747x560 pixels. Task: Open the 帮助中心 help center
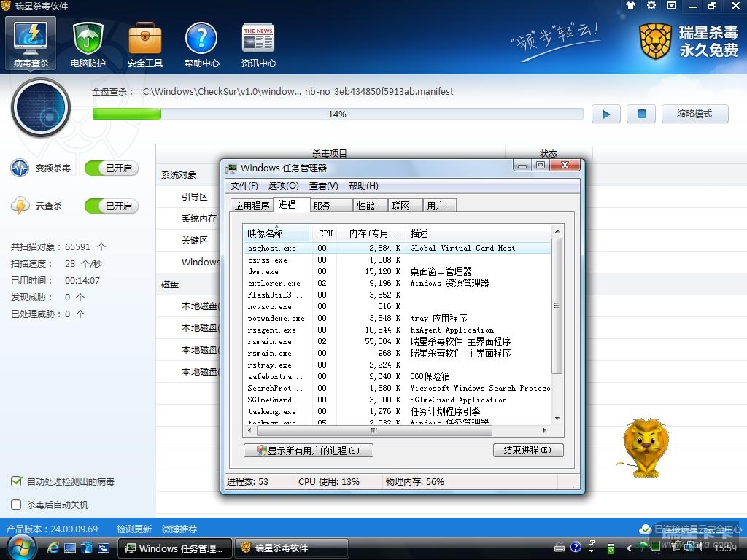pyautogui.click(x=202, y=45)
